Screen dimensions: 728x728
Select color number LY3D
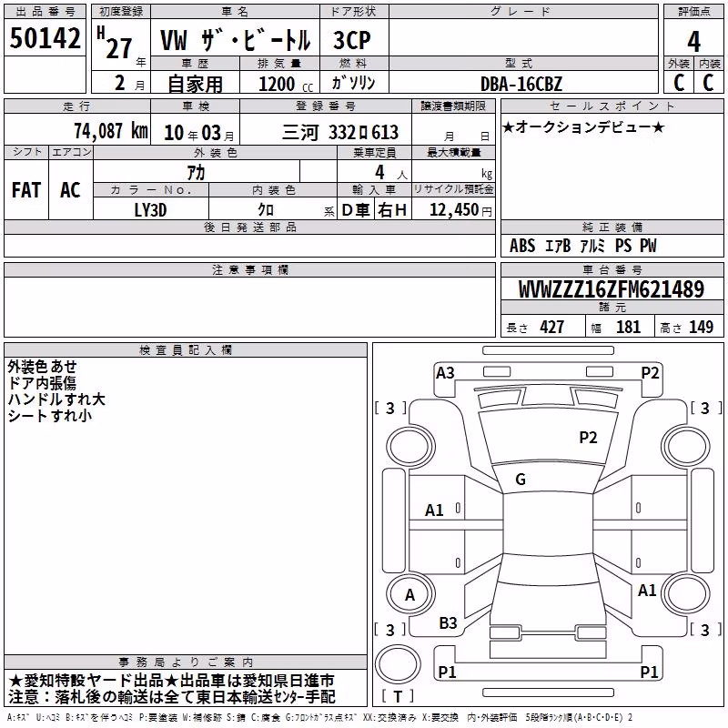[150, 210]
